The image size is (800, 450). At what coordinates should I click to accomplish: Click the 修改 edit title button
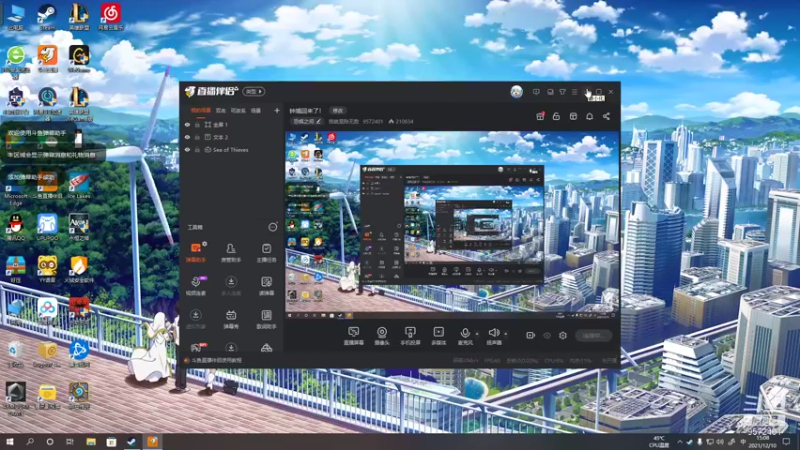tap(338, 110)
